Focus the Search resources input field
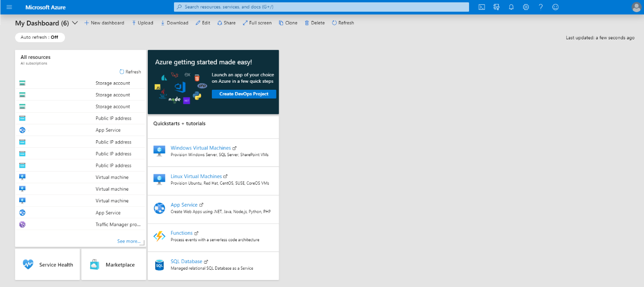The width and height of the screenshot is (644, 287). (321, 7)
